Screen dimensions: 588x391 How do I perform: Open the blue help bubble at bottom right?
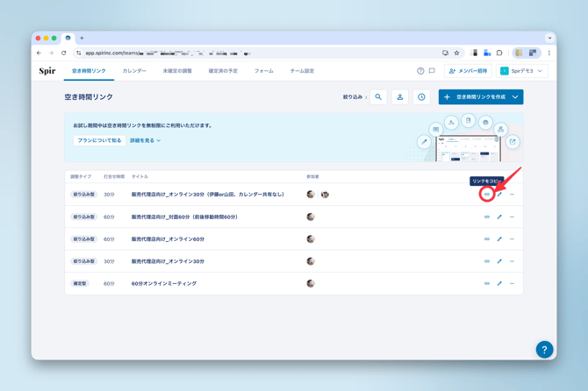pyautogui.click(x=544, y=349)
